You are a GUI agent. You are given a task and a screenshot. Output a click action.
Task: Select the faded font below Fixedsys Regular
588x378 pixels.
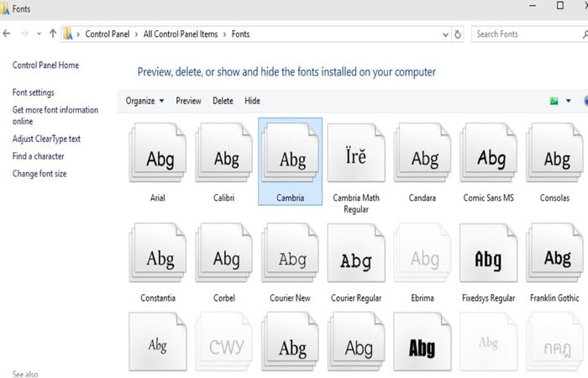point(489,342)
